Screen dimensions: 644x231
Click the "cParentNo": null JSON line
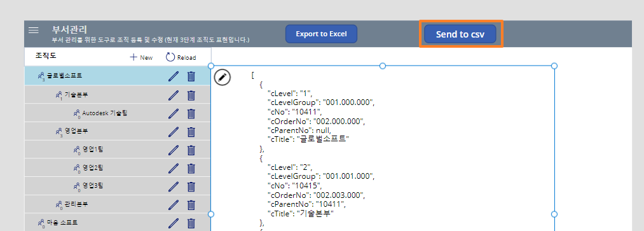point(299,130)
